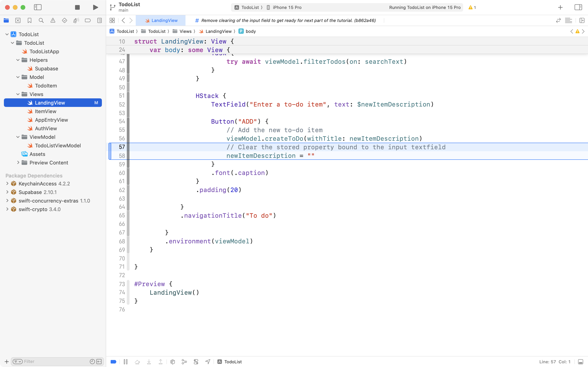Toggle breakpoints activation in debug bar
588x367 pixels.
point(113,362)
